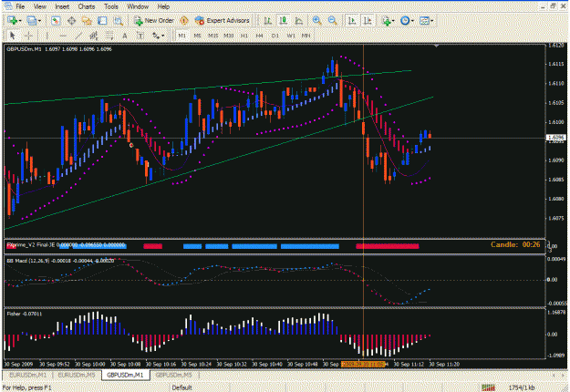Switch to D1 timeframe
The height and width of the screenshot is (392, 570).
click(x=275, y=36)
